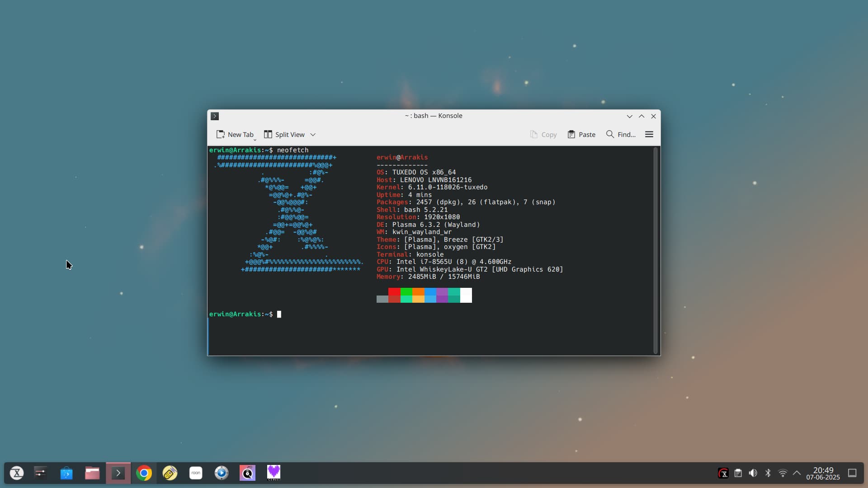This screenshot has height=488, width=868.
Task: Click the white color block in neofetch
Action: [466, 295]
